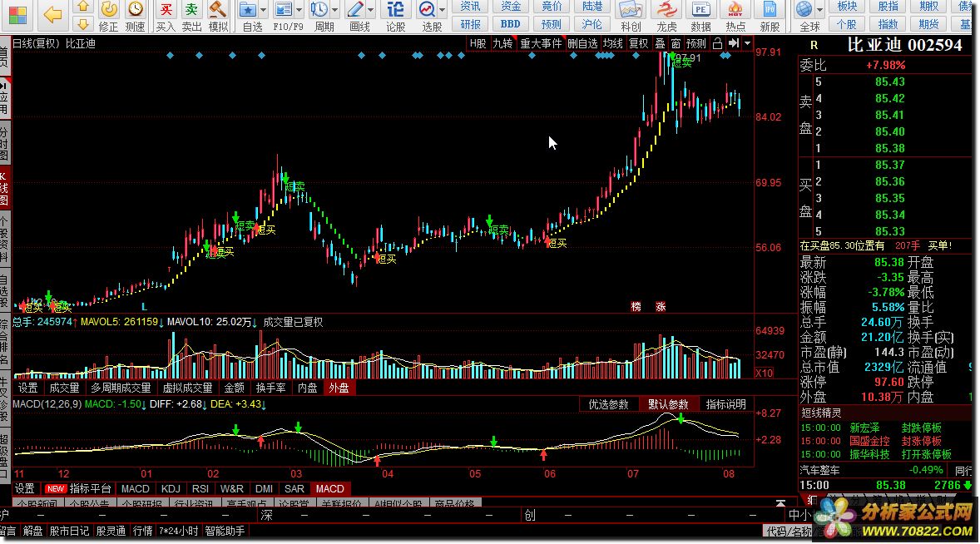980x544 pixels.
Task: Toggle 均线 moving average display
Action: 612,44
